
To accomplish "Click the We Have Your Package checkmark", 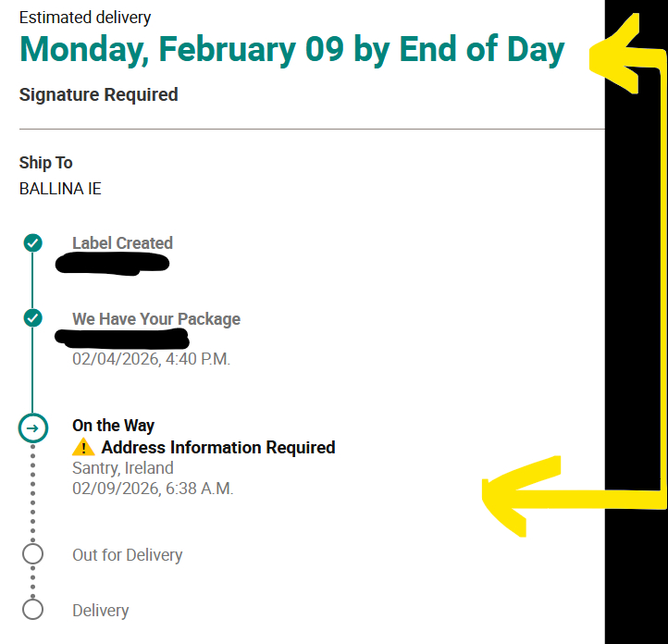I will point(32,319).
